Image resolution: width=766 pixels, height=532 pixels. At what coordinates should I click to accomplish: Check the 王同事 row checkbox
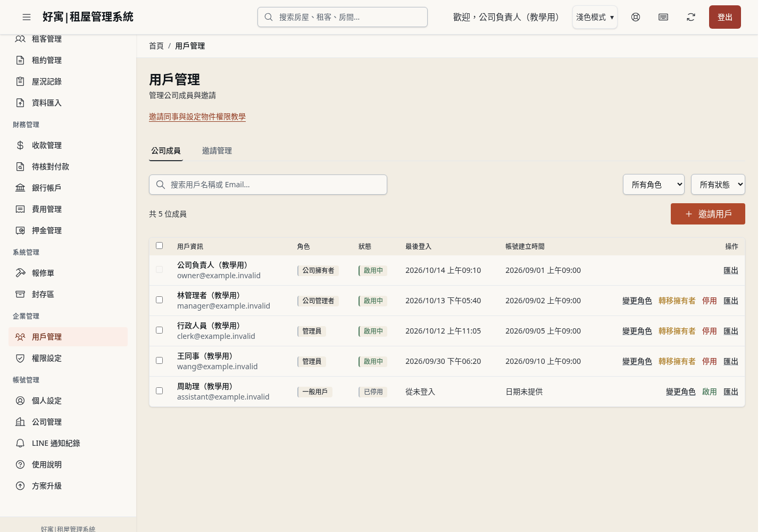coord(159,360)
